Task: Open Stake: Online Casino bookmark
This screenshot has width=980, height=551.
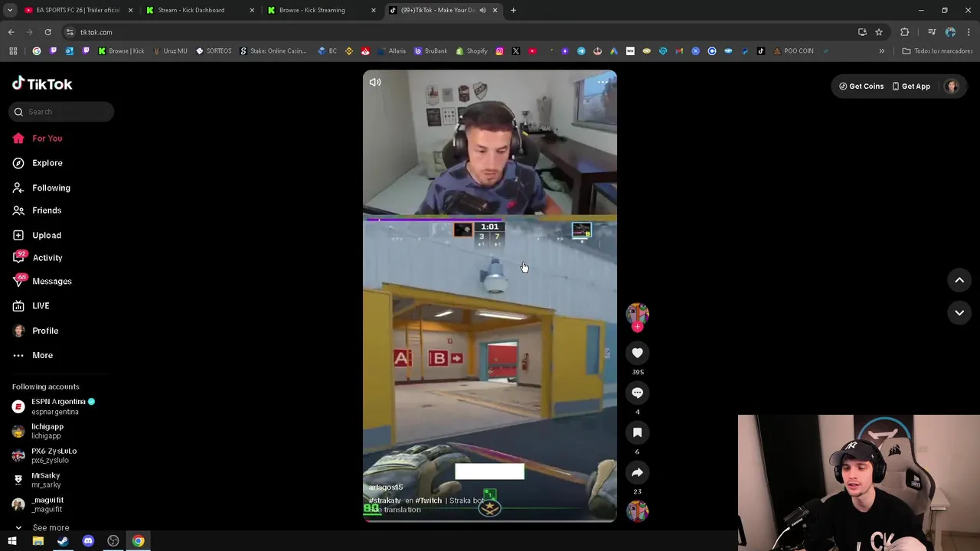Action: coord(273,51)
